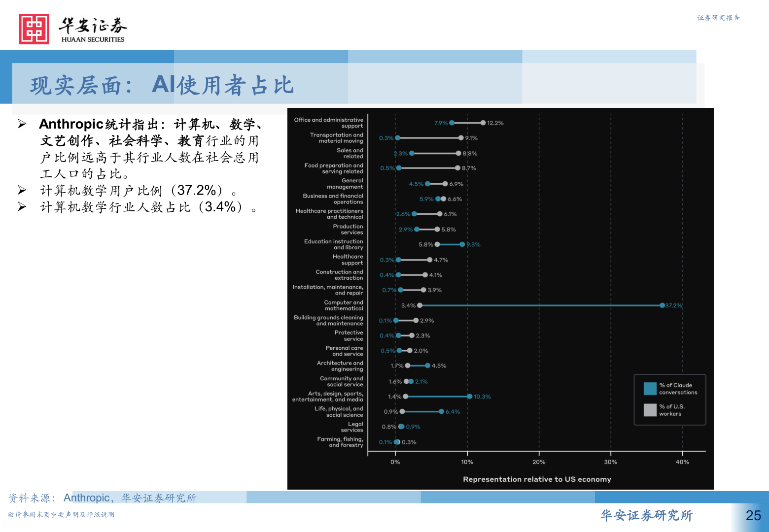Click the 37.2% Computer and mathematical data point
769x532 pixels.
tap(662, 305)
